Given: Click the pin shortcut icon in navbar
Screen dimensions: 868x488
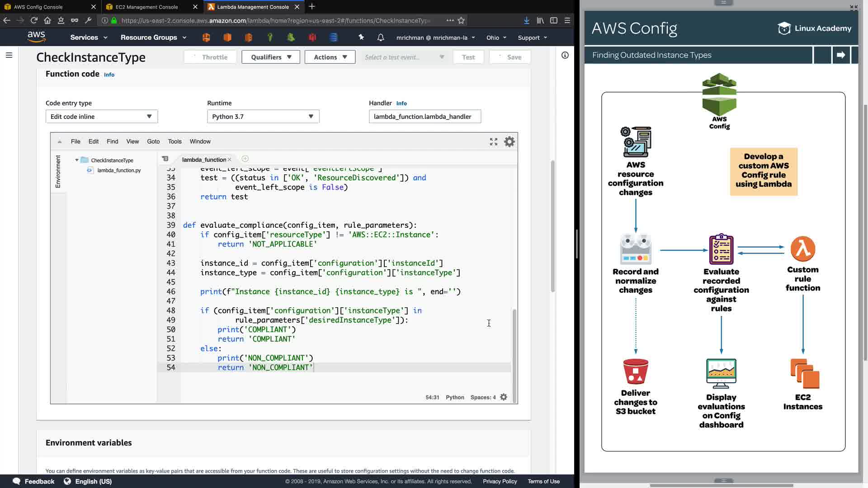Looking at the screenshot, I should click(x=361, y=38).
